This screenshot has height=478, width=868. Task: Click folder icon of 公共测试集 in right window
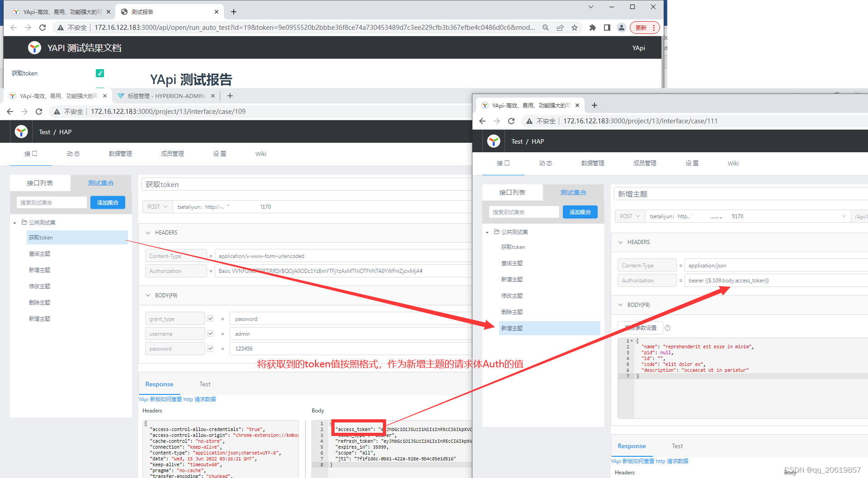pyautogui.click(x=497, y=232)
